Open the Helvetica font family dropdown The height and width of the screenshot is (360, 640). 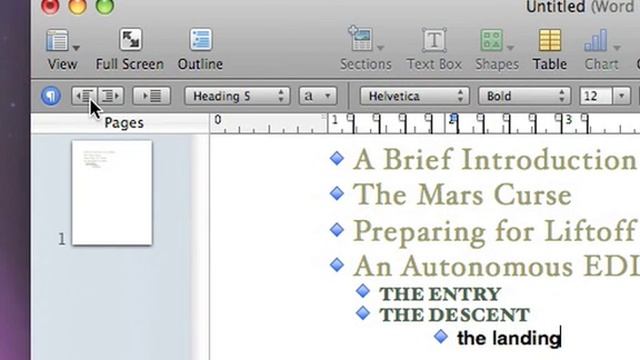[x=414, y=96]
